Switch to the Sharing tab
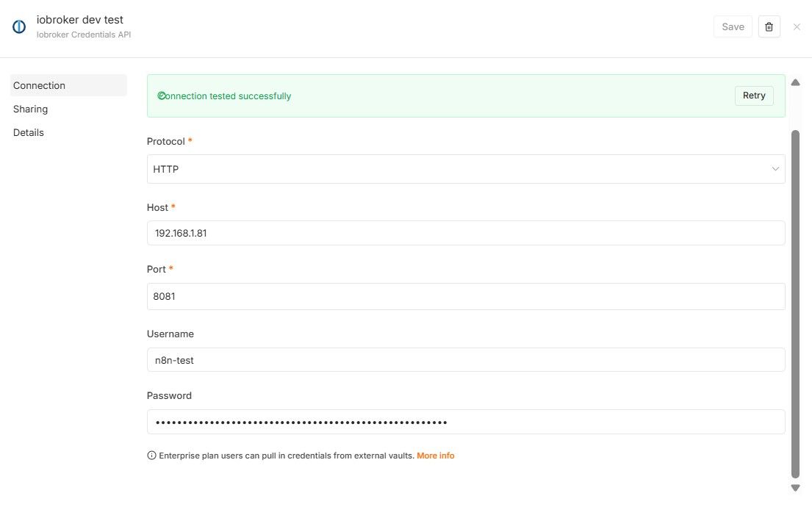The width and height of the screenshot is (812, 507). [31, 109]
